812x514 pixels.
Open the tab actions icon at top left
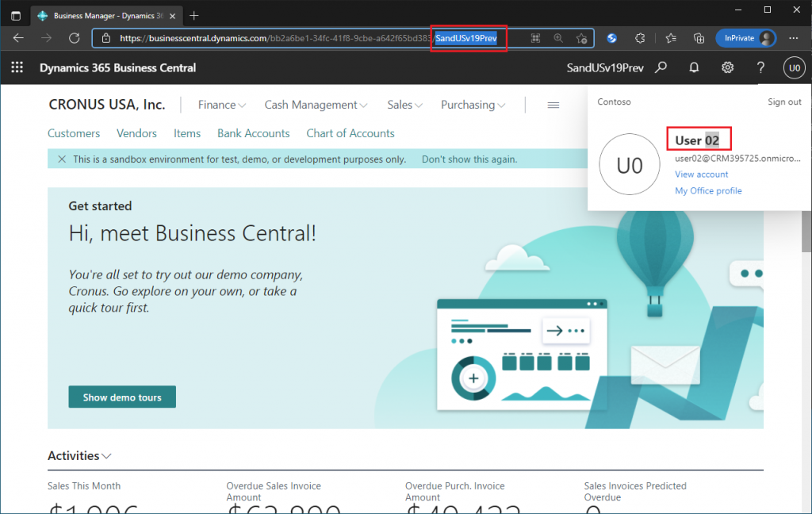(16, 16)
